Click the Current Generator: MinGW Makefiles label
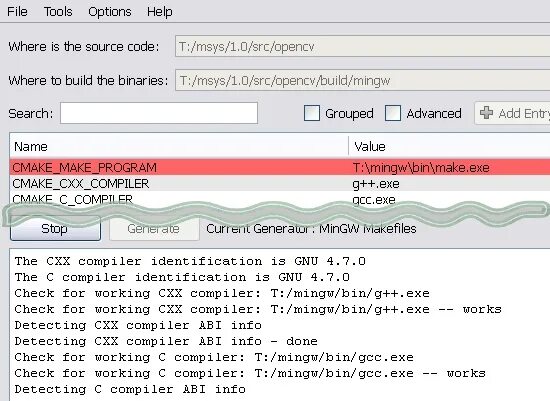This screenshot has width=550, height=401. [x=311, y=229]
